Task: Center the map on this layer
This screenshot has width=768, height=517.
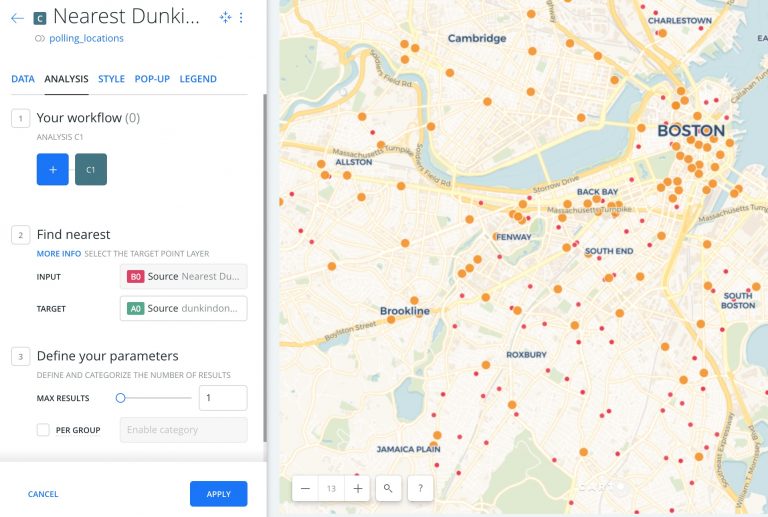Action: (x=225, y=18)
